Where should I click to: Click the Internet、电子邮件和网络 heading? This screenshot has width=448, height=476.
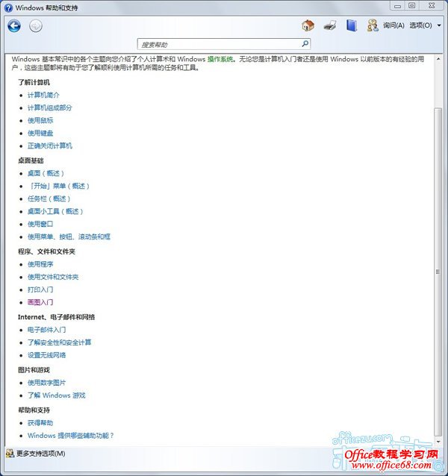click(56, 317)
